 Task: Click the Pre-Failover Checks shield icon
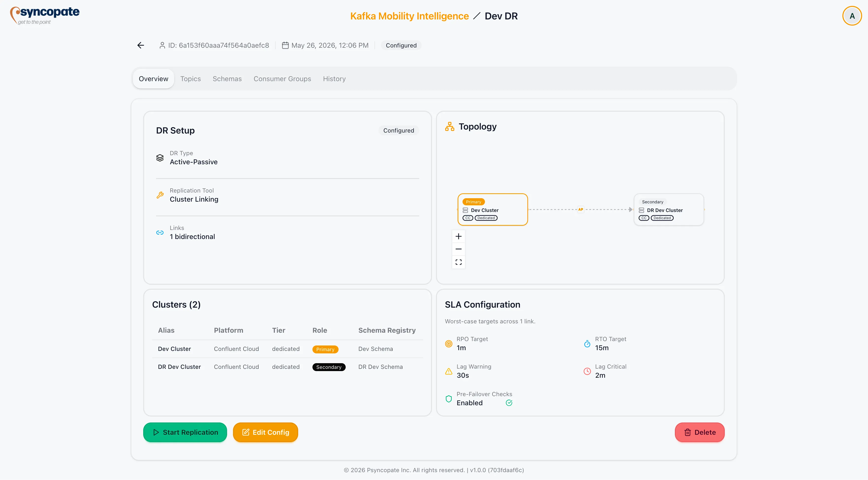449,399
